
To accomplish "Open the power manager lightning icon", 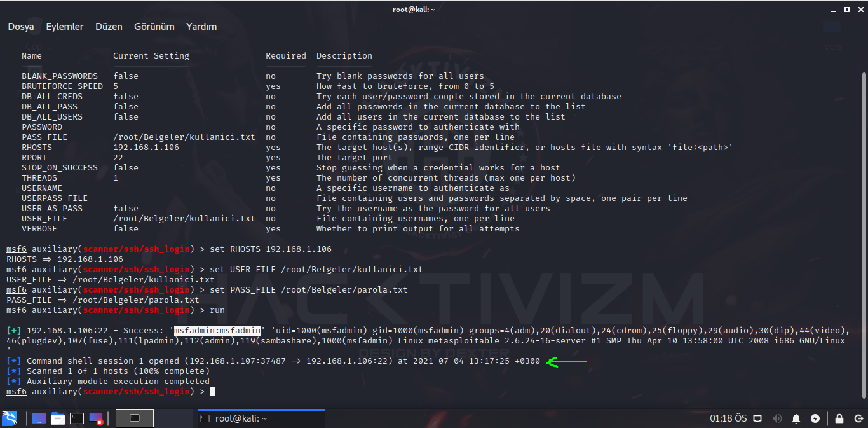I will pos(815,418).
